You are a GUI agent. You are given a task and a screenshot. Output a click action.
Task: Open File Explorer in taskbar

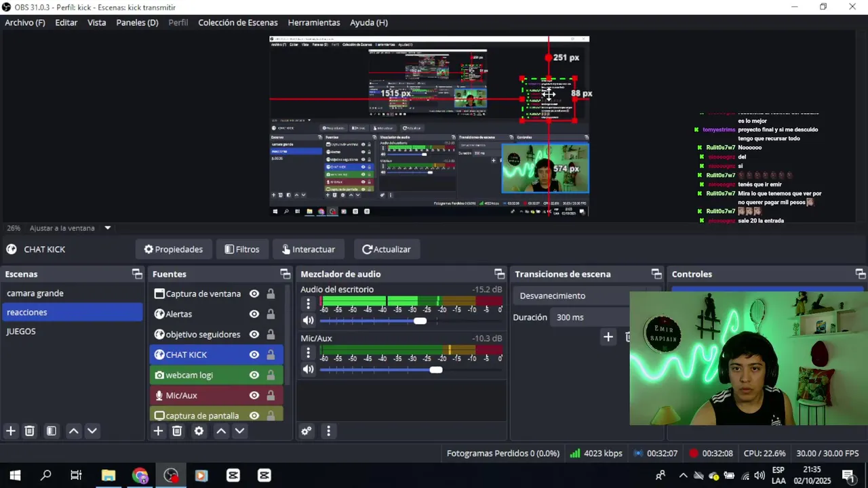point(108,475)
